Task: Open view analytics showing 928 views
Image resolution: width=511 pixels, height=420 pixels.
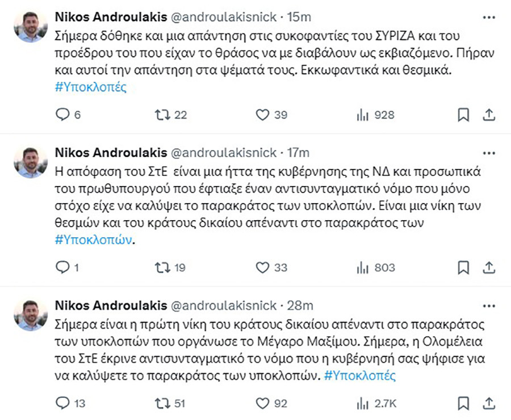Action: tap(365, 115)
